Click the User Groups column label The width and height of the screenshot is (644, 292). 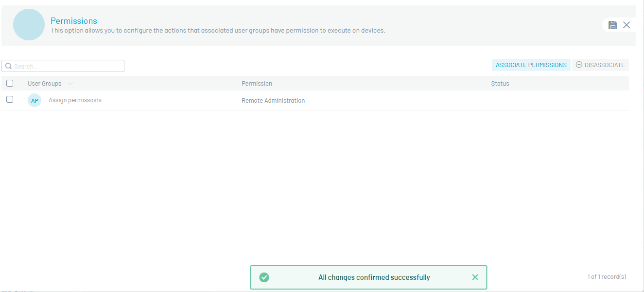44,84
